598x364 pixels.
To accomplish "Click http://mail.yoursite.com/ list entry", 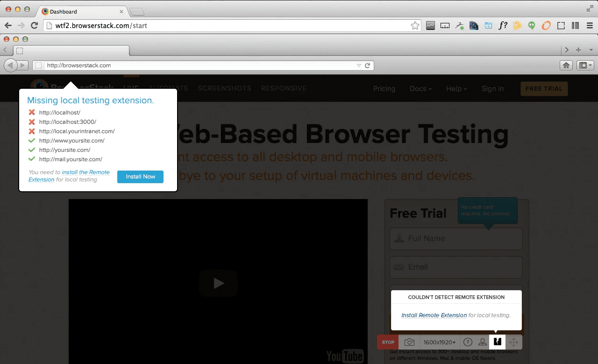I will coord(71,159).
